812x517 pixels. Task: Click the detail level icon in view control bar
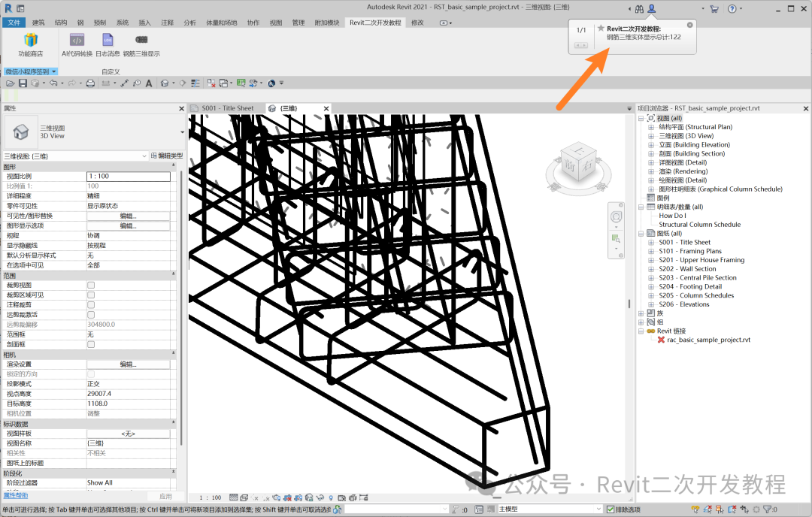[x=234, y=497]
